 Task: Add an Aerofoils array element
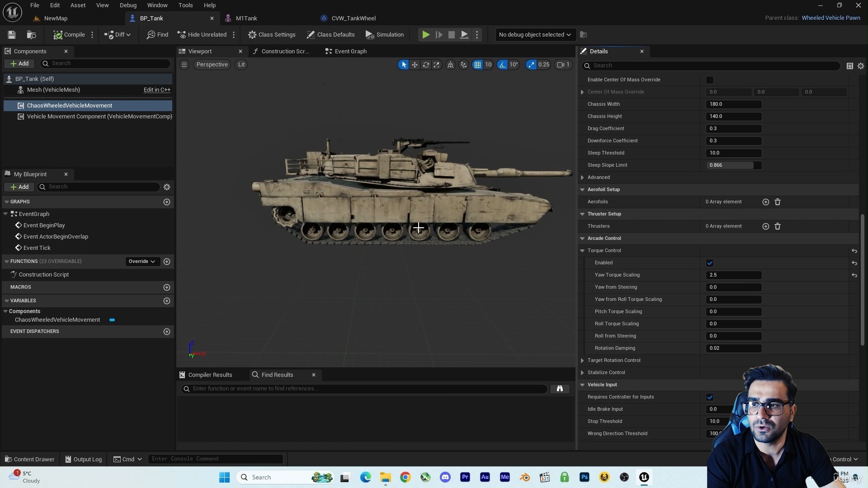766,202
